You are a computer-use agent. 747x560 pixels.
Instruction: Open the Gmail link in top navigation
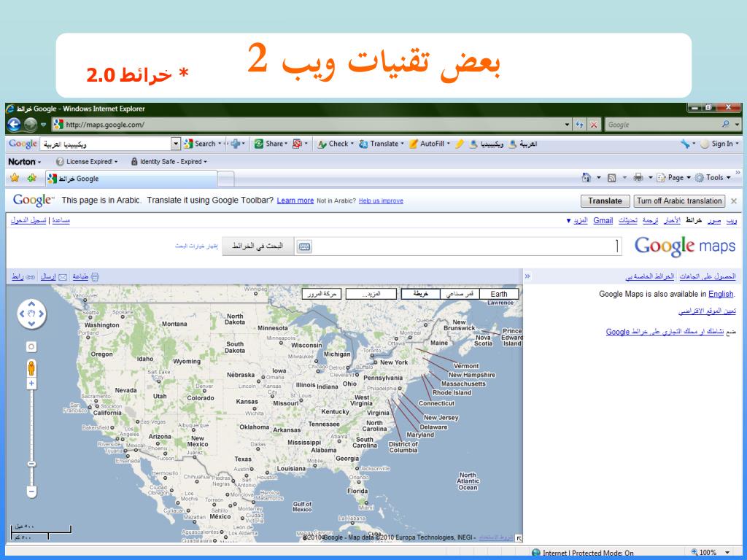click(x=603, y=220)
